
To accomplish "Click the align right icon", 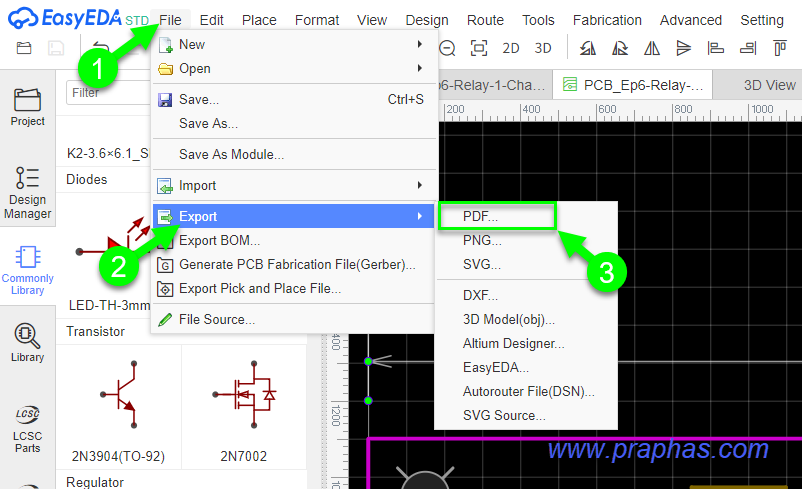I will pos(748,48).
